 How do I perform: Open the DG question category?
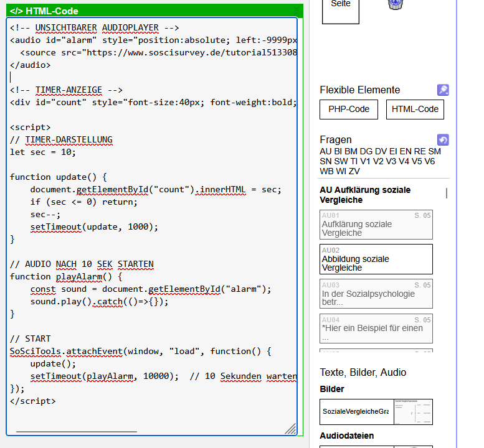tap(366, 151)
